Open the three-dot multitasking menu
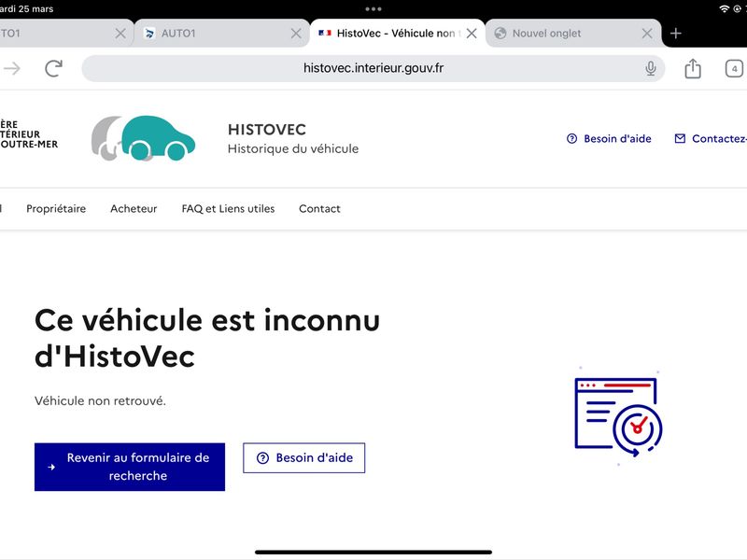This screenshot has height=560, width=747. [373, 9]
